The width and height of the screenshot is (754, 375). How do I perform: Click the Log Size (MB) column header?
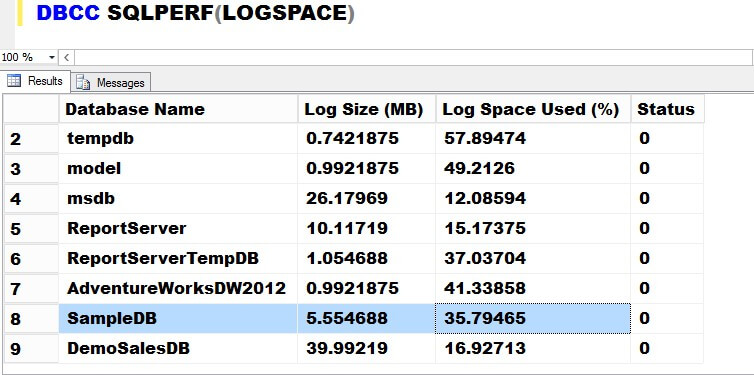click(367, 109)
